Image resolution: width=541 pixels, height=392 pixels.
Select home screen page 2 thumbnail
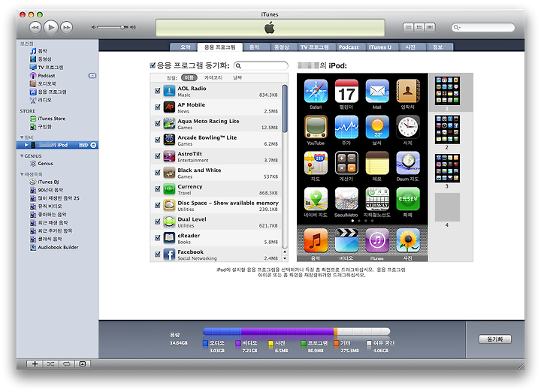(x=447, y=130)
